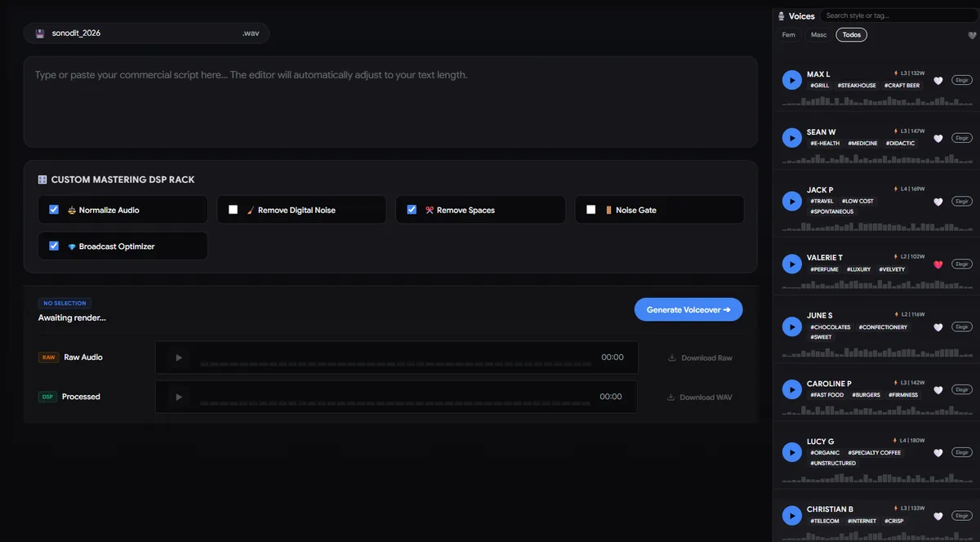Viewport: 980px width, 542px height.
Task: Click the Raw Audio play button
Action: (x=178, y=358)
